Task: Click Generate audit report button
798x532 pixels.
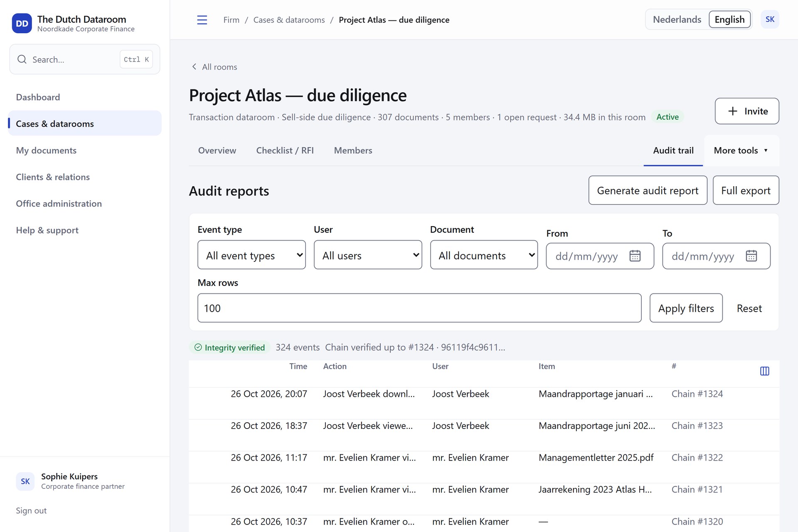Action: 648,190
